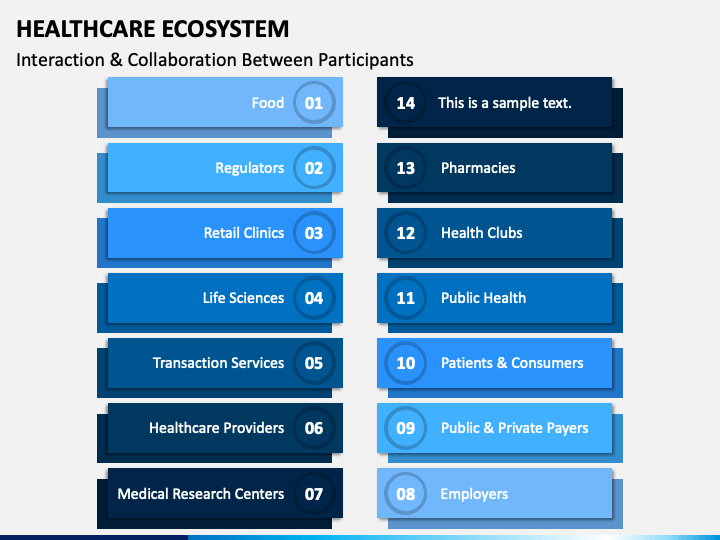Click the 10 badge for Patients & Consumers

[405, 363]
